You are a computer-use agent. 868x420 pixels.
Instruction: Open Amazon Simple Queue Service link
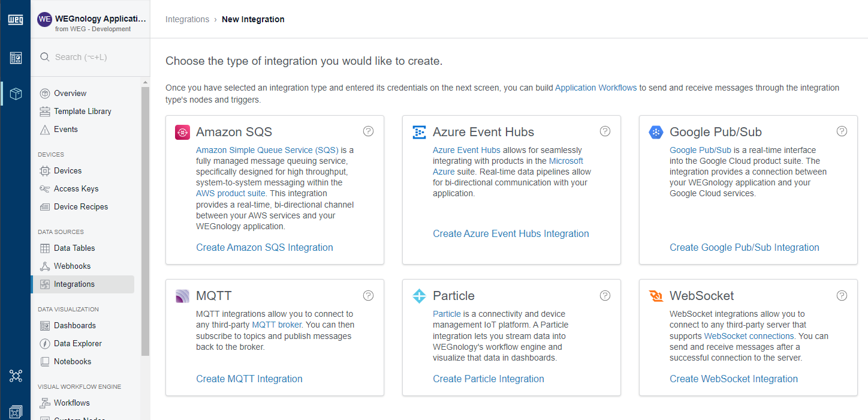[267, 150]
